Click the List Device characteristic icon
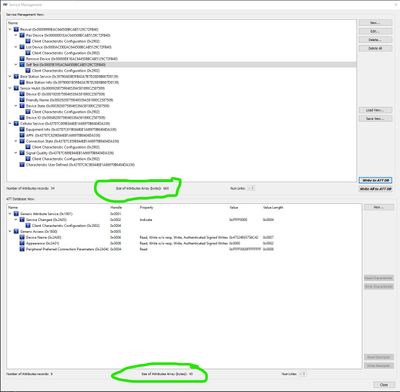Screen dimensions: 400x392 coord(22,47)
